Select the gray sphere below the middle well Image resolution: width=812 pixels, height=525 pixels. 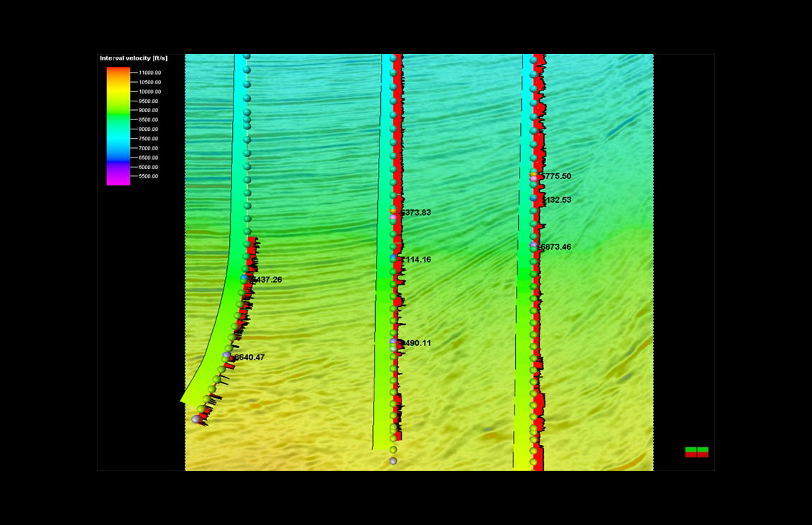coord(393,461)
